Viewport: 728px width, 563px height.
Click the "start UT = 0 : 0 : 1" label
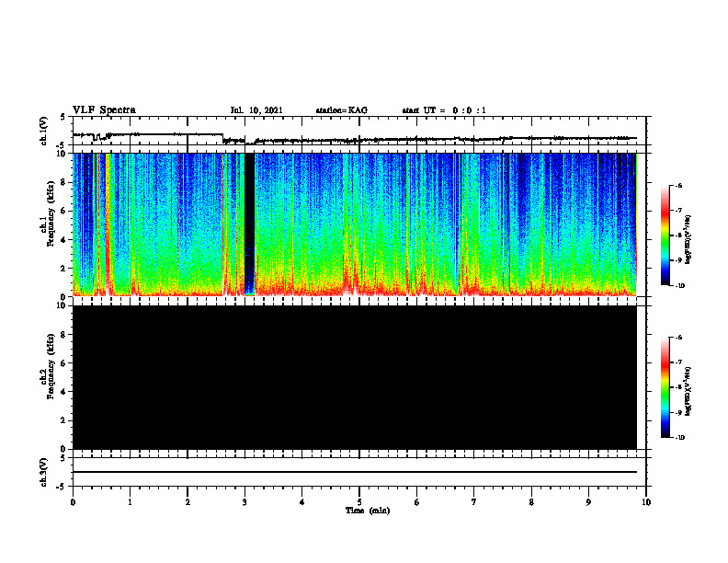click(x=444, y=110)
